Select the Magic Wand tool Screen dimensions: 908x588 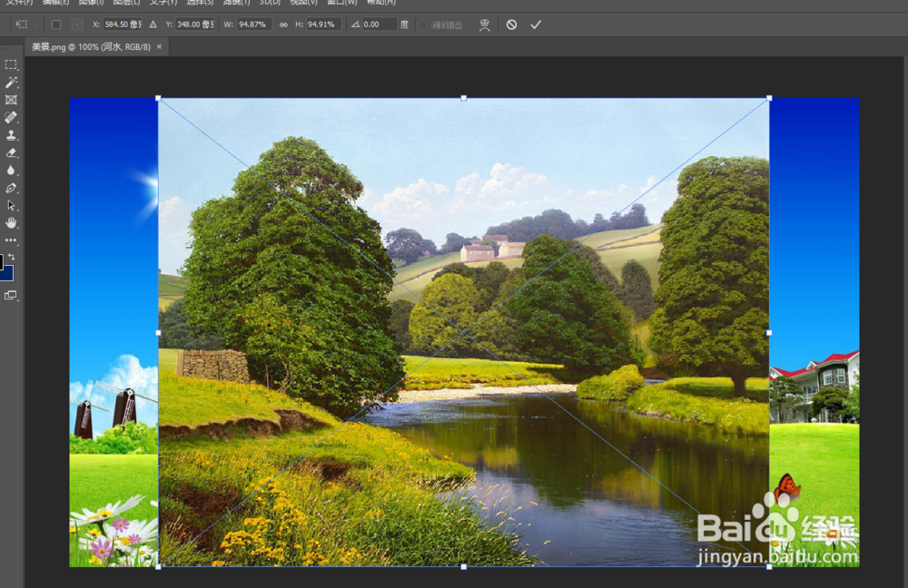coord(11,83)
